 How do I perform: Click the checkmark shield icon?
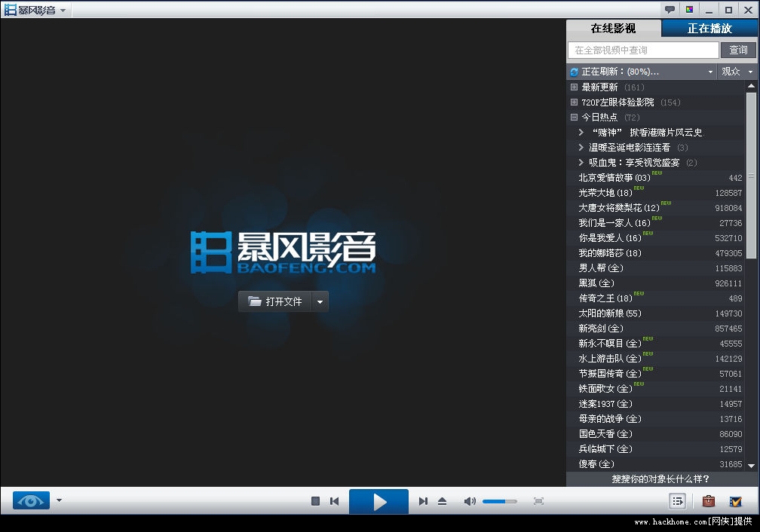tap(735, 501)
